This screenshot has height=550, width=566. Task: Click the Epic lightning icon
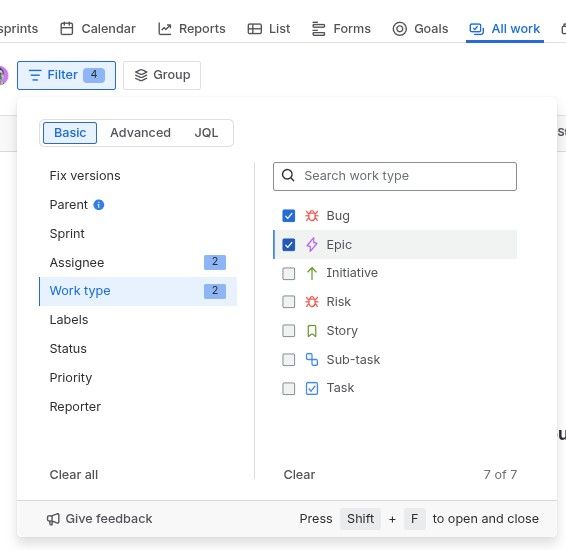coord(312,245)
